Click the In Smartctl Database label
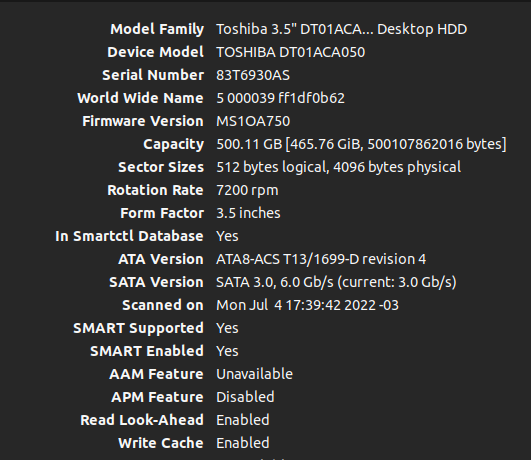 (x=129, y=236)
